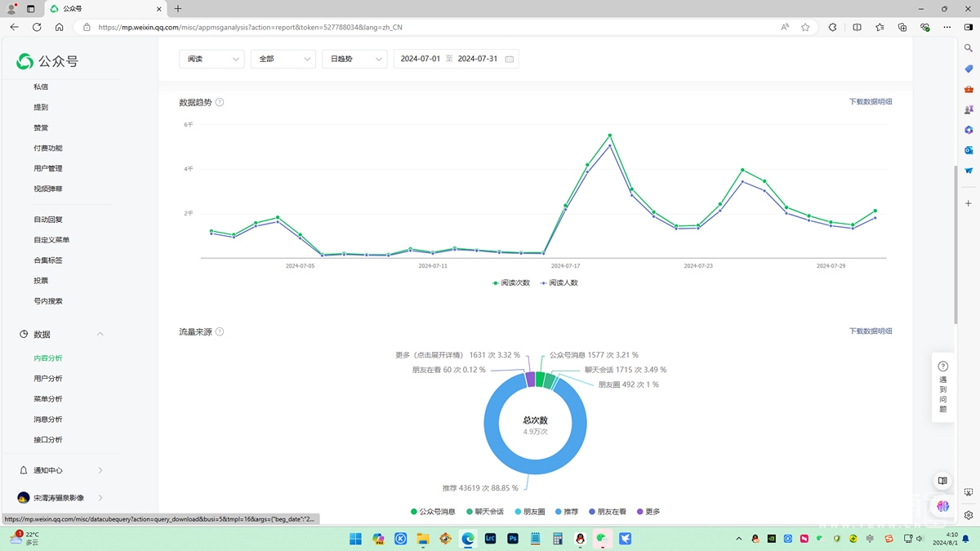Launch Photoshop from the taskbar

click(513, 539)
